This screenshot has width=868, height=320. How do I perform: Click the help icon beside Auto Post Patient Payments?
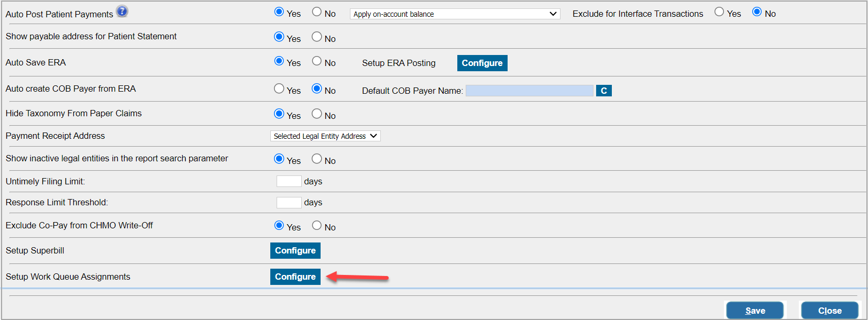(122, 12)
